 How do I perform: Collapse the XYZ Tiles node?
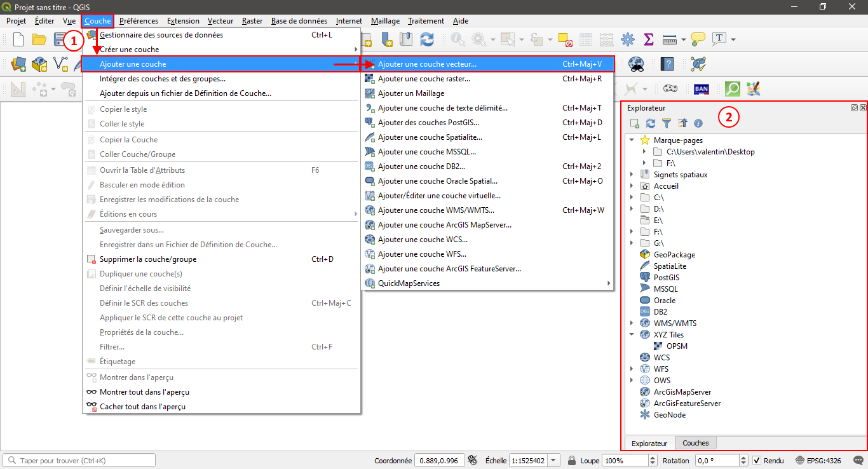632,335
